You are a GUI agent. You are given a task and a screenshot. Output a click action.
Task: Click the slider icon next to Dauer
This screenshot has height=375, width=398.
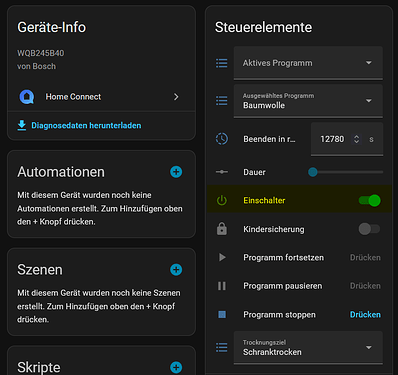[222, 172]
